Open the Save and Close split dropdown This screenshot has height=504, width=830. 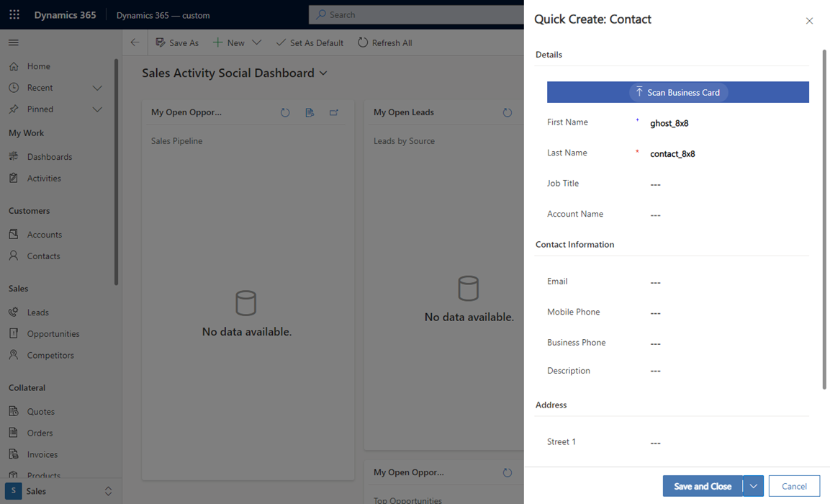[753, 486]
